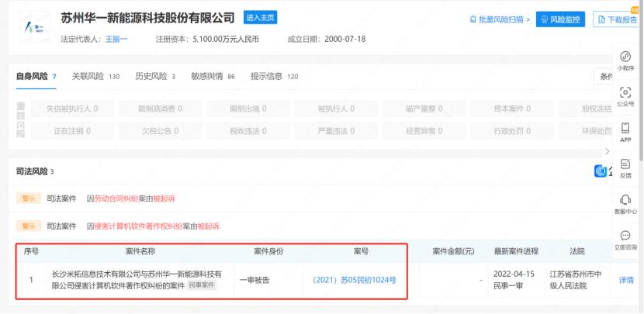644x314 pixels.
Task: Click 股权冻结 risk tile
Action: (x=586, y=109)
